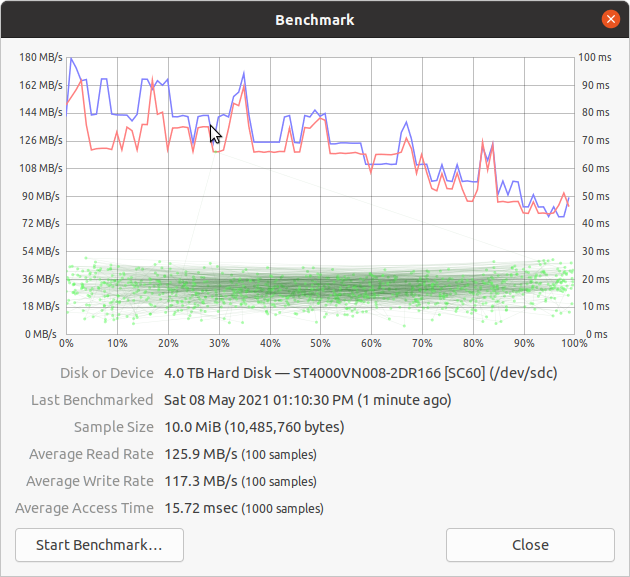
Task: Click the Sample Size value 10.0 MiB
Action: click(193, 427)
